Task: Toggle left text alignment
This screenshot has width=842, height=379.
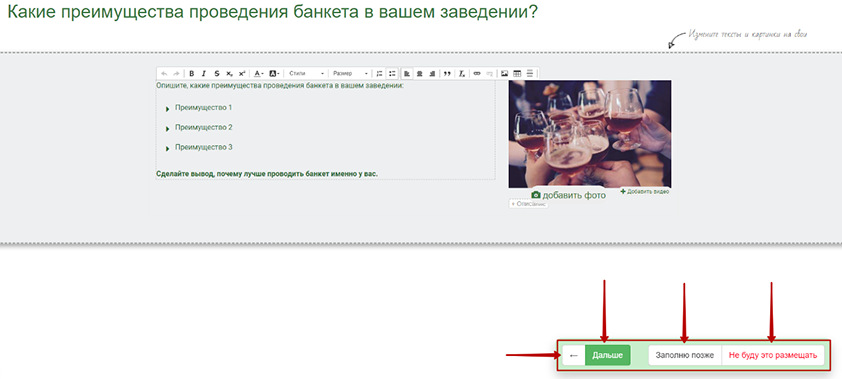Action: pyautogui.click(x=407, y=74)
